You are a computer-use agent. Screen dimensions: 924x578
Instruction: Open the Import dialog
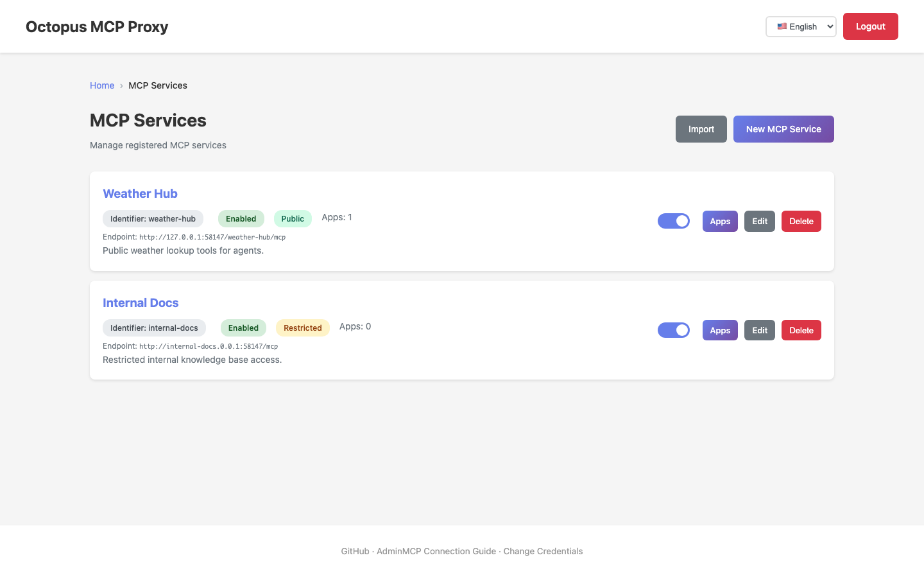[701, 129]
